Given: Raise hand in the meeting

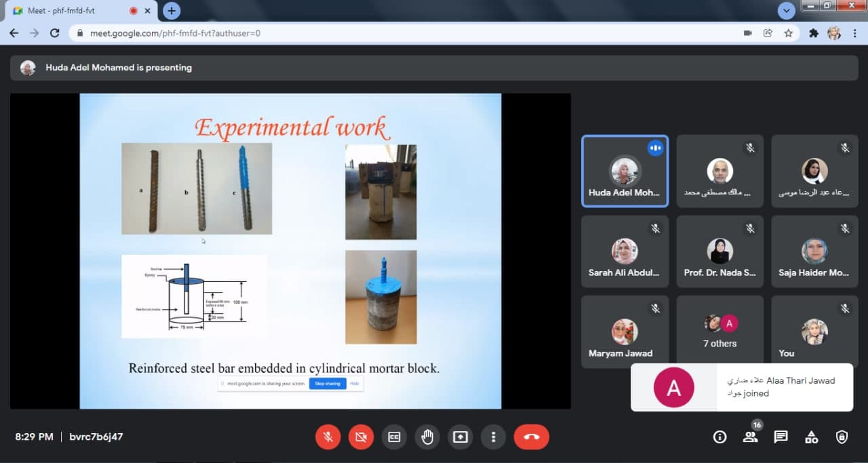Looking at the screenshot, I should click(x=427, y=437).
